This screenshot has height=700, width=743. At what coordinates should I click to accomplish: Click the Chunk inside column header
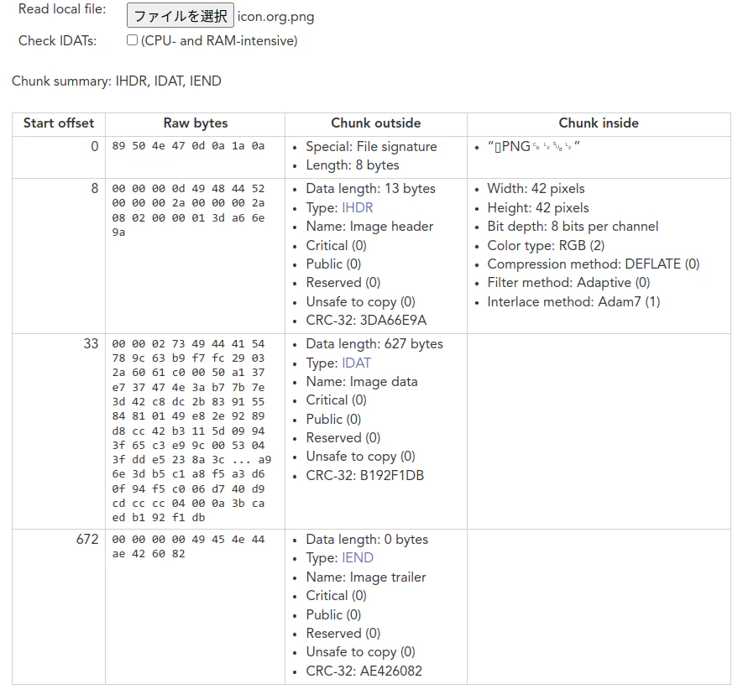pos(599,123)
